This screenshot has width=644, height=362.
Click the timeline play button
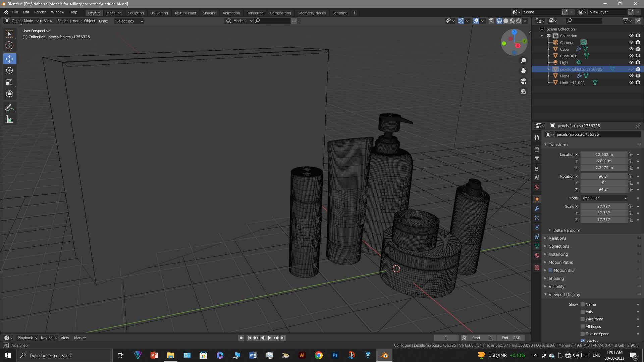[x=269, y=338]
